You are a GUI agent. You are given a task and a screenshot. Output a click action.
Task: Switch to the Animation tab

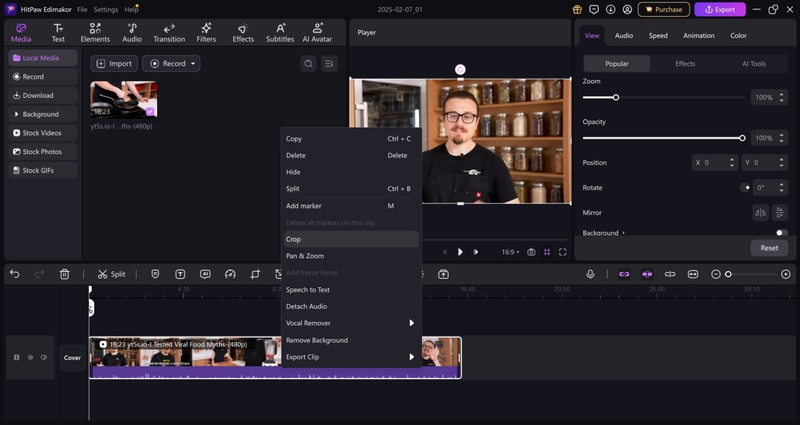(x=698, y=35)
